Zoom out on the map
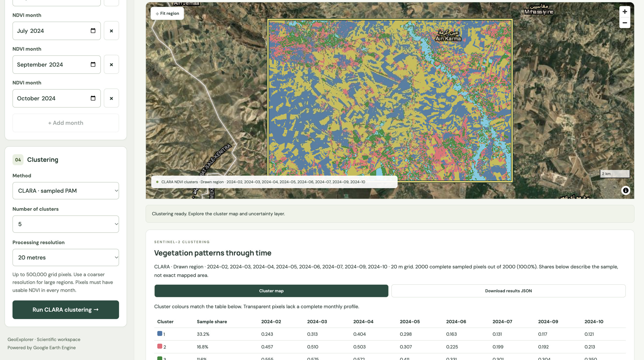 [625, 23]
